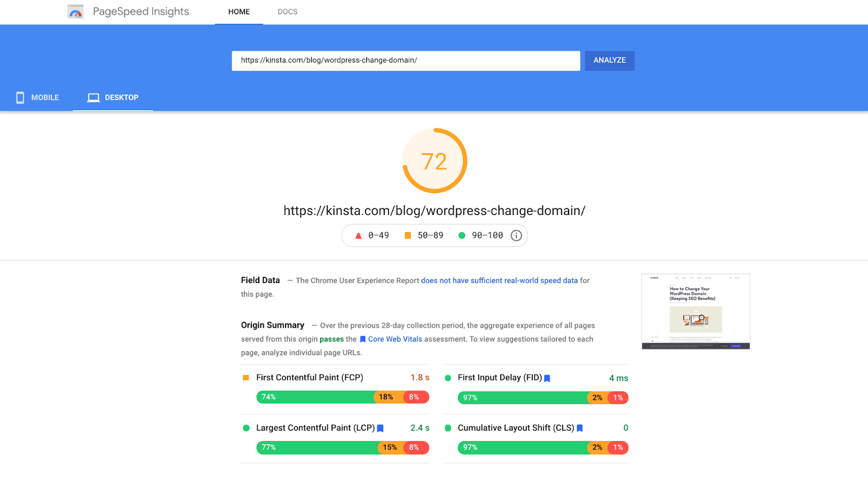Click the CLS value 0
The height and width of the screenshot is (488, 868).
tap(626, 428)
